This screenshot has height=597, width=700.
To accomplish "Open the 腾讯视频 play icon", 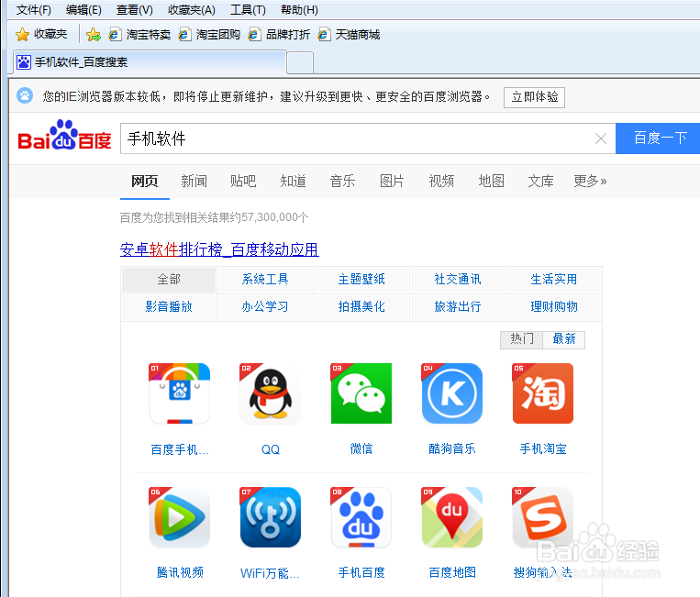I will coord(180,517).
